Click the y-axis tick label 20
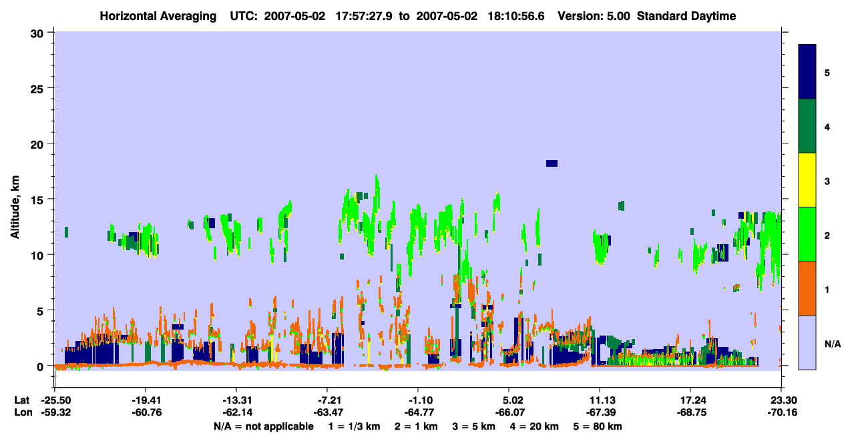The width and height of the screenshot is (868, 445). [39, 144]
